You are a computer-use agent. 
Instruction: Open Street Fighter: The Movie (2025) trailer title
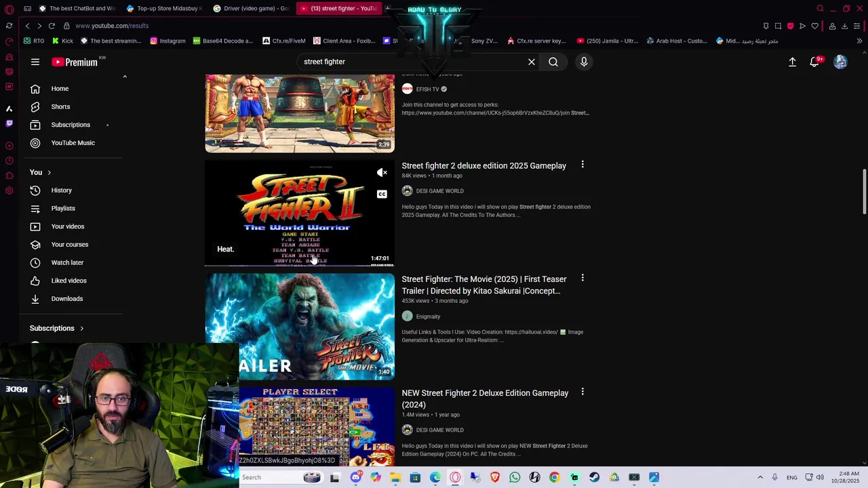click(484, 285)
